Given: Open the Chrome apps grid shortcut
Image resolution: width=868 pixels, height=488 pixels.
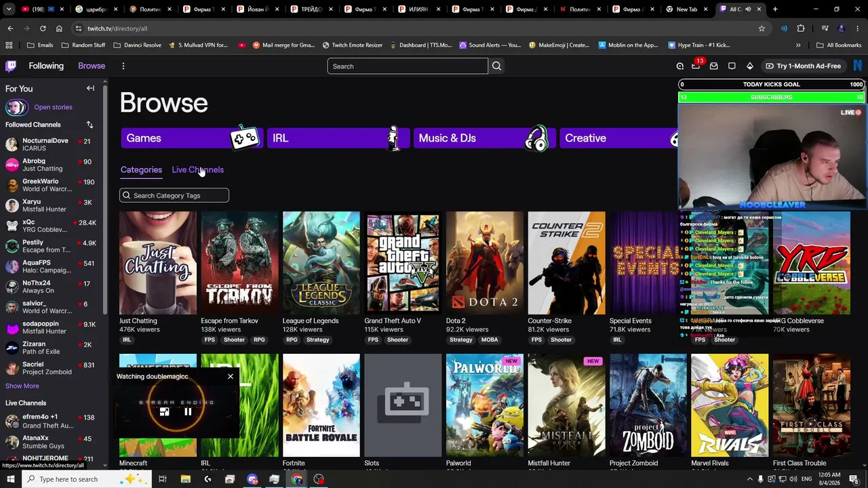Looking at the screenshot, I should click(9, 45).
